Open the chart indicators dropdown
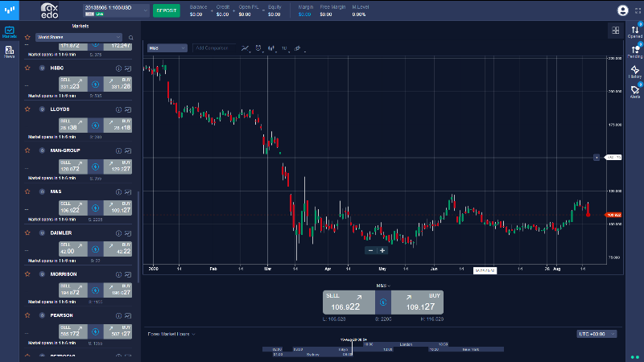Viewport: 644px width, 362px height. pos(246,48)
